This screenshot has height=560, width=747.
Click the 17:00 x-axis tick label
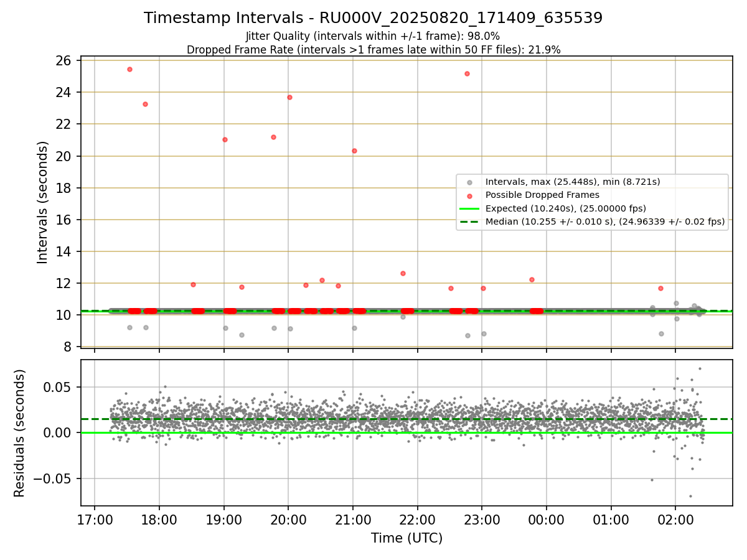click(x=95, y=520)
